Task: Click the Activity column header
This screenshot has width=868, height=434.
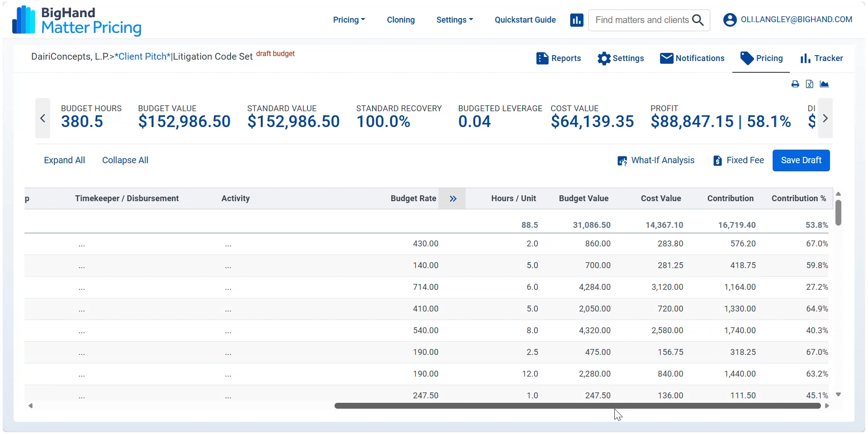Action: (236, 198)
